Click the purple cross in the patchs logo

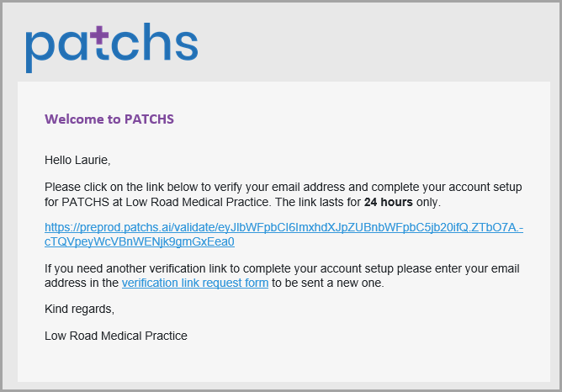coord(99,35)
